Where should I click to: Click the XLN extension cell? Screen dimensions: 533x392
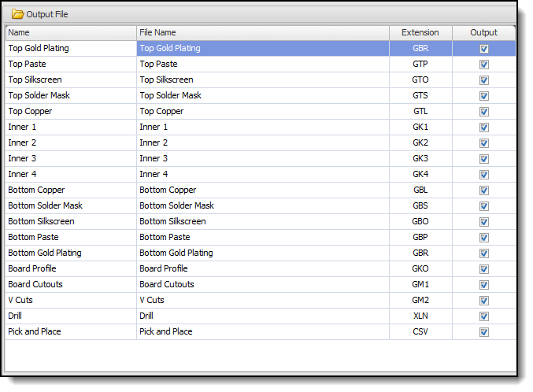coord(420,316)
